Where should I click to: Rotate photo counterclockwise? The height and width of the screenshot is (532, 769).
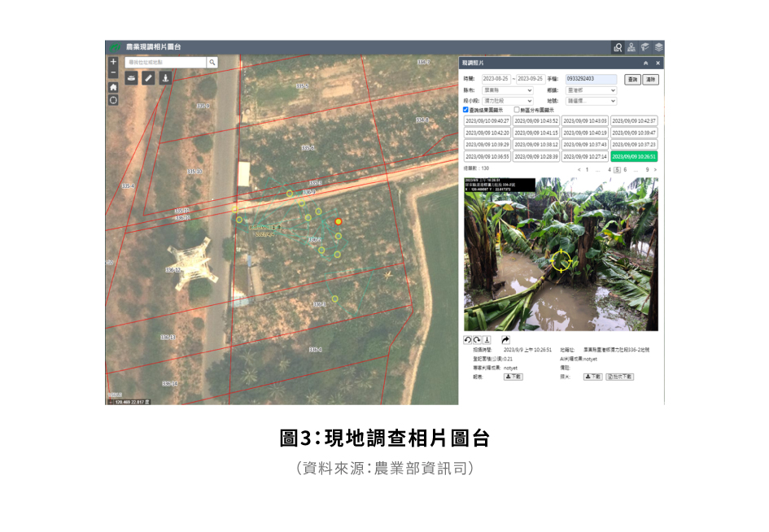coord(468,339)
